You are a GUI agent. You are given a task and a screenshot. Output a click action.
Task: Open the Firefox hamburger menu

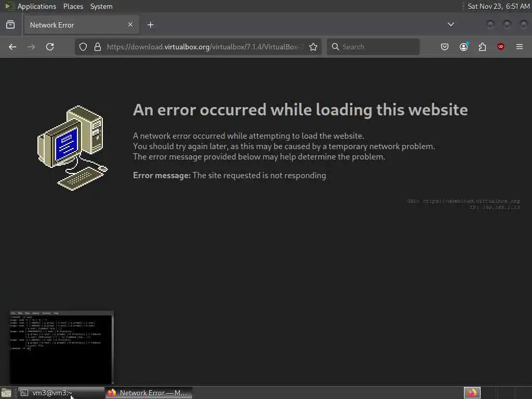click(x=520, y=47)
